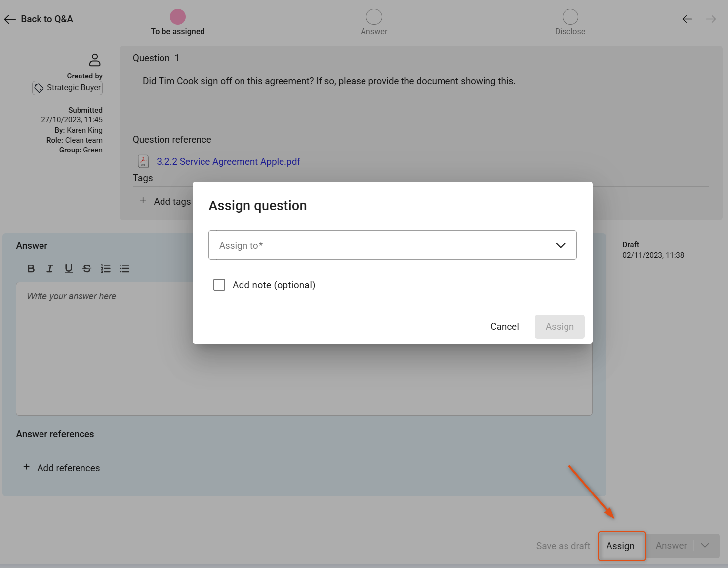Click Save as draft
The width and height of the screenshot is (728, 568).
tap(564, 546)
